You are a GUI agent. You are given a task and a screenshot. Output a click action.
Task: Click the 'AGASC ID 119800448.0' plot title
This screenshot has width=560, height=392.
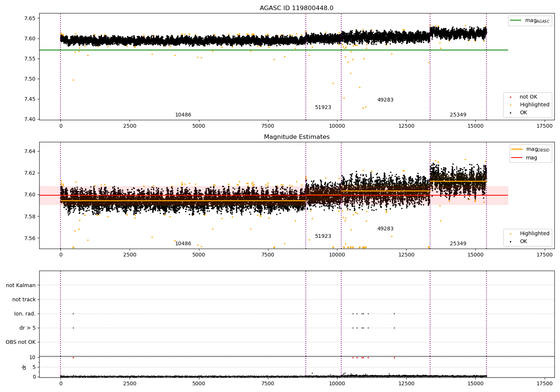[296, 8]
